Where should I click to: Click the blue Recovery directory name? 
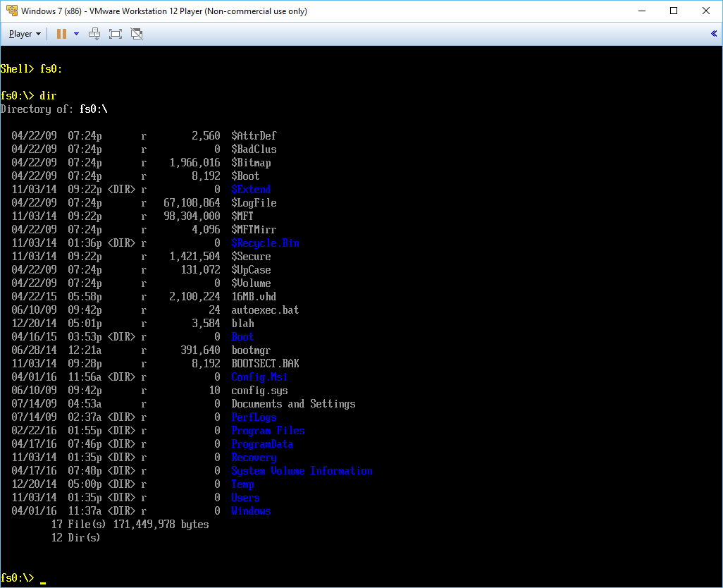pos(254,457)
